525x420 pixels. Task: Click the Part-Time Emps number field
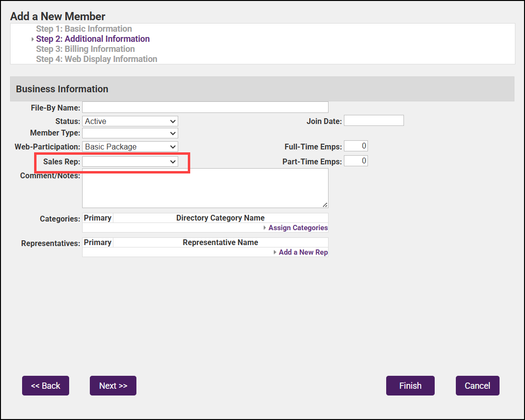point(356,161)
